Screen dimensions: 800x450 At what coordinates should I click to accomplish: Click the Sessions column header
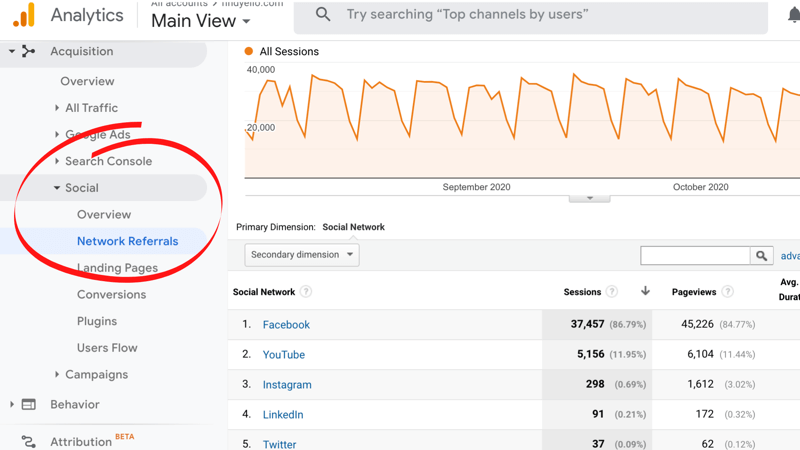pos(582,292)
